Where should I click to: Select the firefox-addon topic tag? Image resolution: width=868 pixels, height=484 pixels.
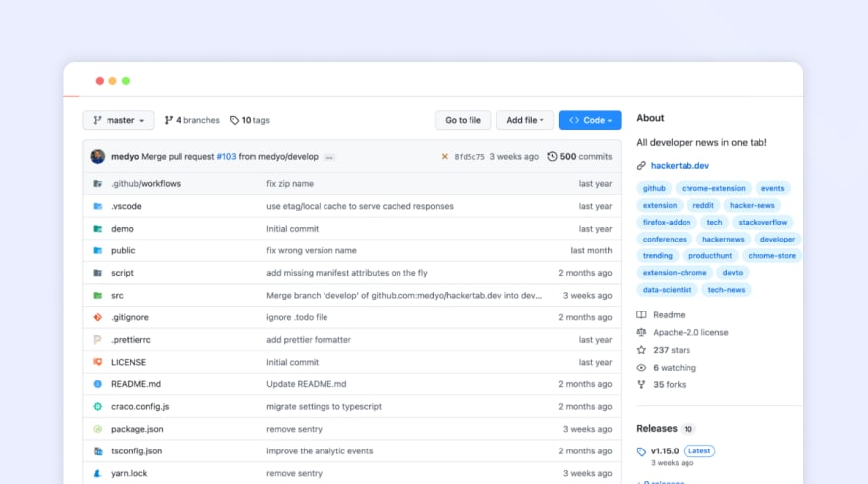pyautogui.click(x=667, y=223)
